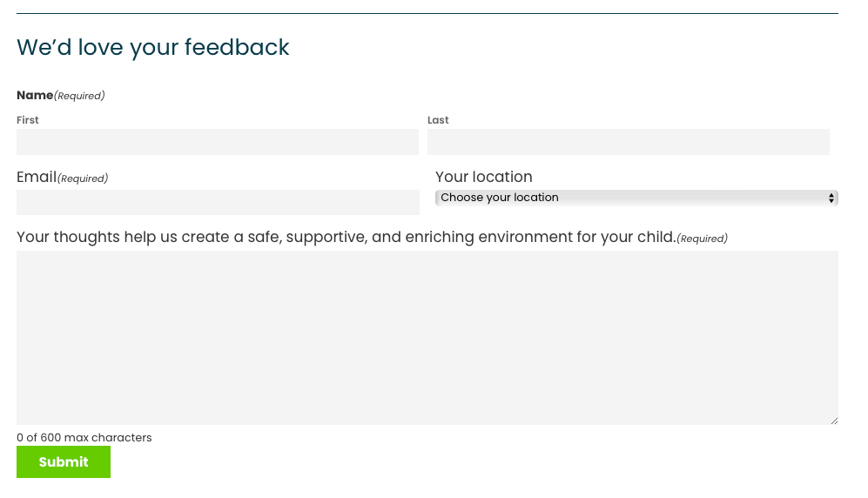Image resolution: width=868 pixels, height=498 pixels.
Task: Click the bold Name label
Action: pyautogui.click(x=35, y=95)
